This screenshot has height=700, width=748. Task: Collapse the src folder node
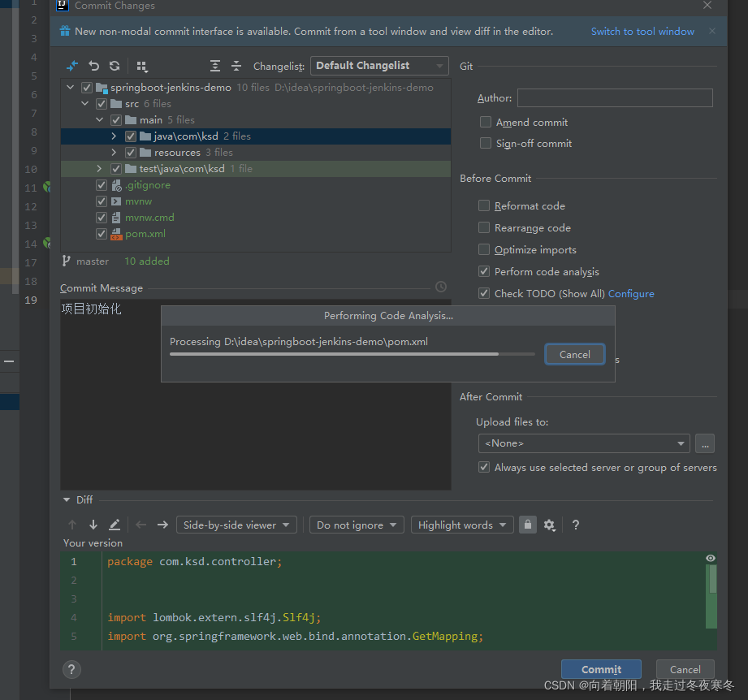coord(85,103)
